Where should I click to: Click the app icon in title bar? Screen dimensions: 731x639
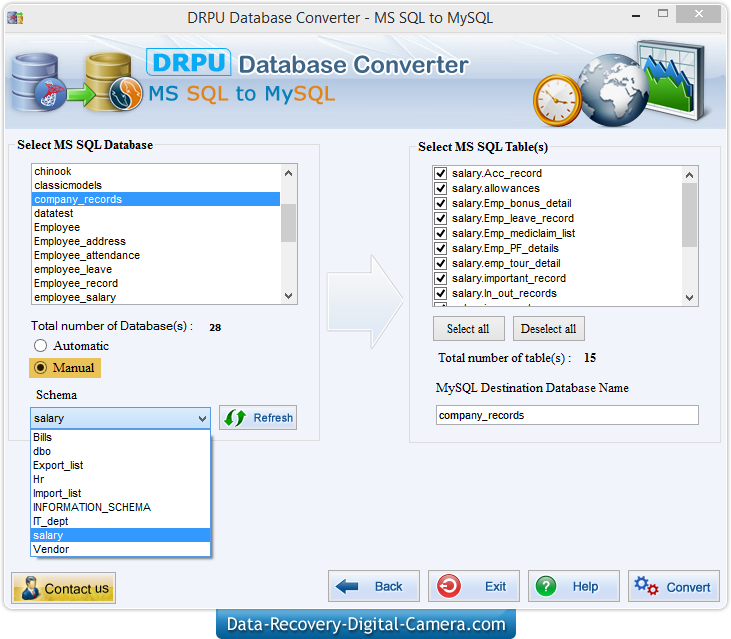pos(15,18)
